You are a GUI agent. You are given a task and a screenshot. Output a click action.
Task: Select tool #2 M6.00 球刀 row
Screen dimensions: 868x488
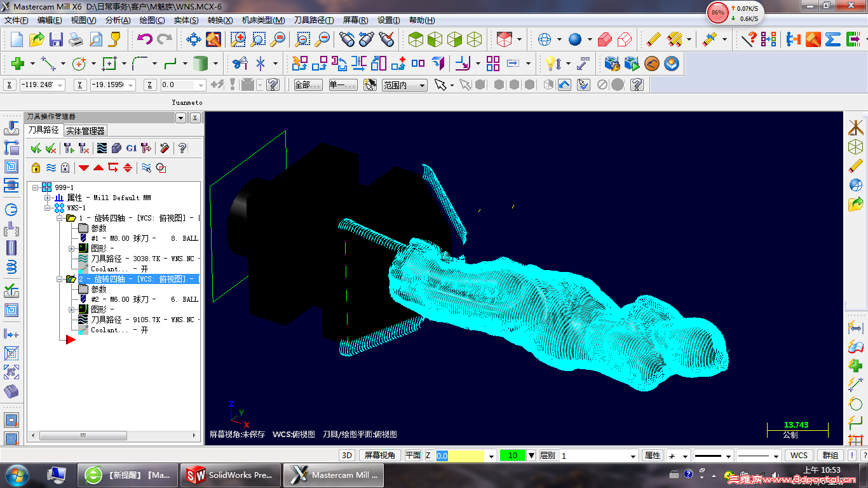point(138,299)
